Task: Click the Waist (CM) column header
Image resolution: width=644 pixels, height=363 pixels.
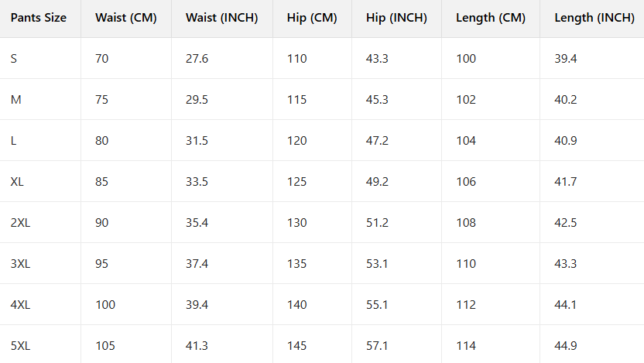Action: (126, 18)
